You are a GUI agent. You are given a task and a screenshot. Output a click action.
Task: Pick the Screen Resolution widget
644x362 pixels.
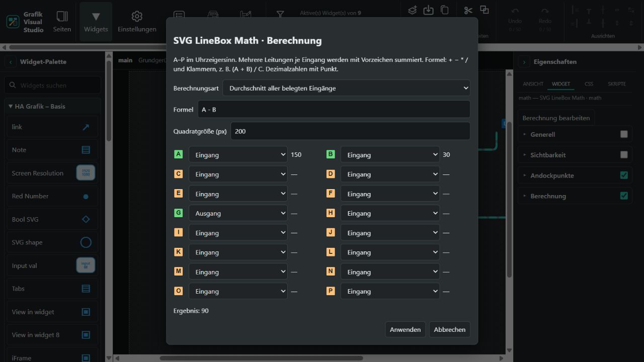click(52, 173)
